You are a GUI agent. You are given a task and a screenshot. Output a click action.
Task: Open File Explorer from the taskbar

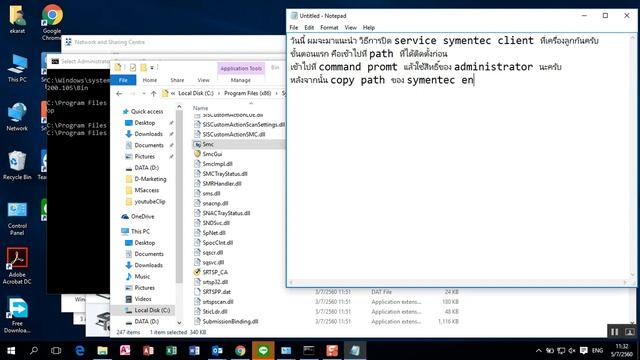pos(102,350)
